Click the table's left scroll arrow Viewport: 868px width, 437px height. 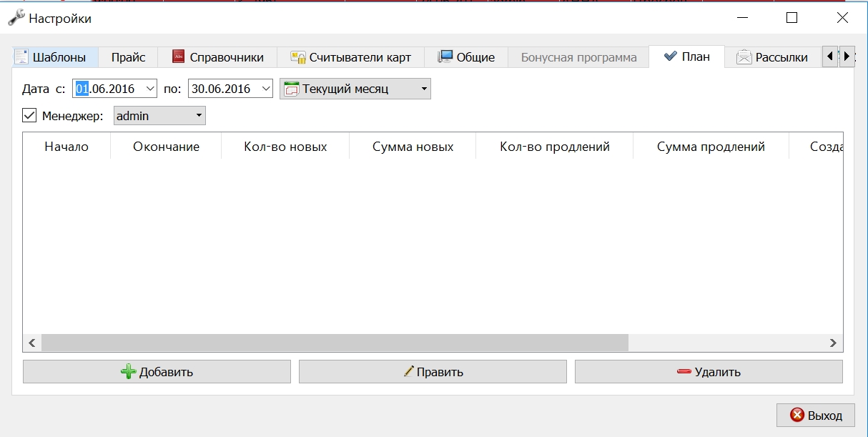click(x=32, y=343)
